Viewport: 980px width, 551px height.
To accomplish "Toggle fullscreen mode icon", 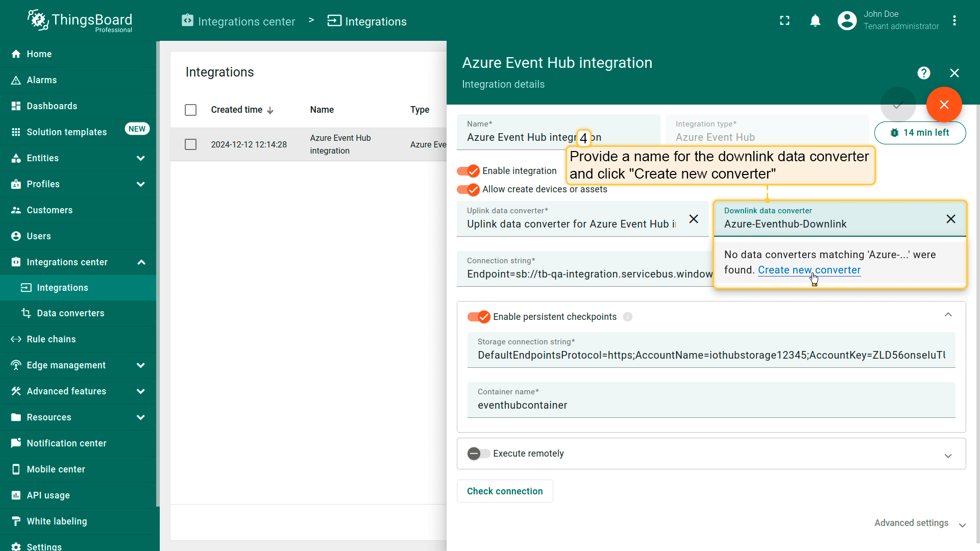I will 785,20.
